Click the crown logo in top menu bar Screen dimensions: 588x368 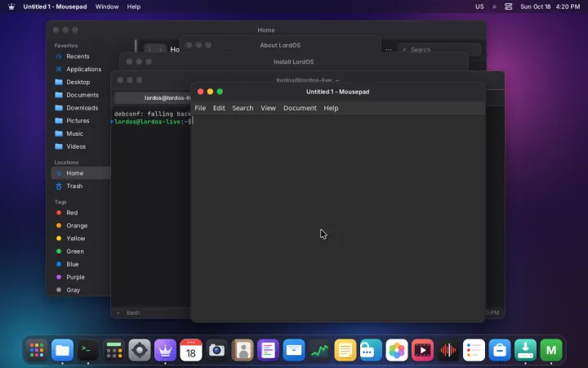coord(11,7)
